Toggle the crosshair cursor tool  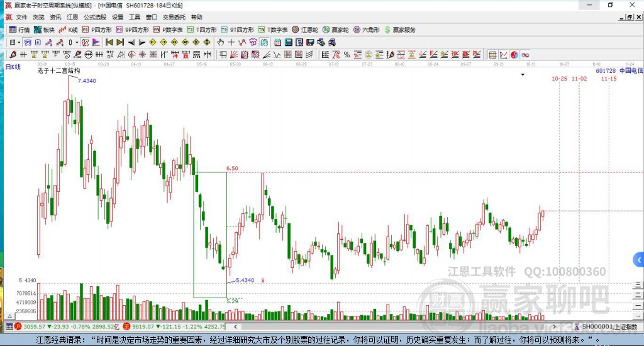point(231,42)
